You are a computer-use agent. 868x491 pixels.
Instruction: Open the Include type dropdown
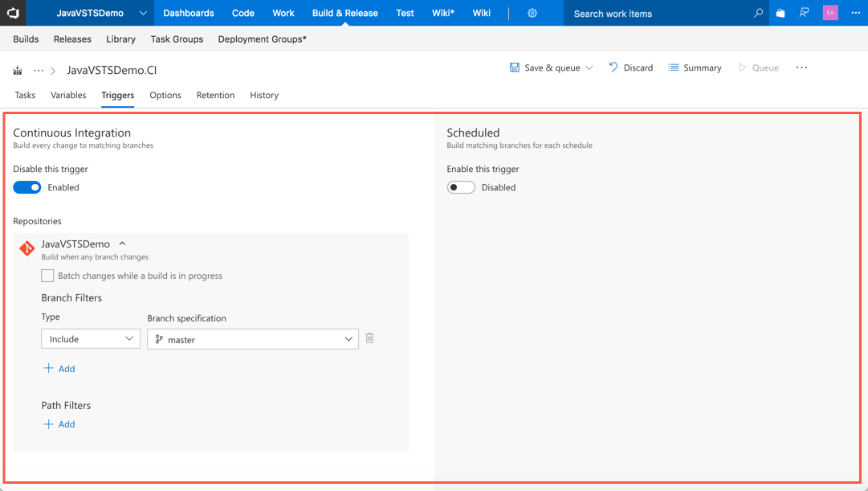pyautogui.click(x=90, y=338)
